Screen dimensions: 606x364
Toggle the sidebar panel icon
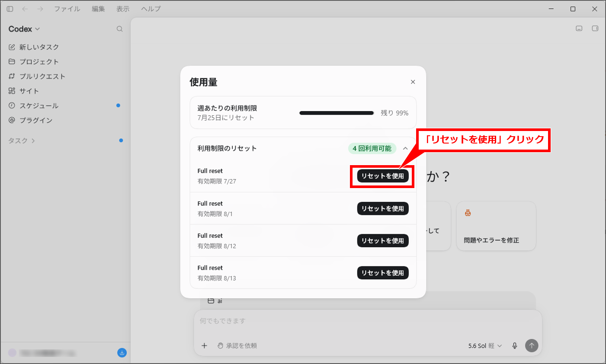[10, 9]
